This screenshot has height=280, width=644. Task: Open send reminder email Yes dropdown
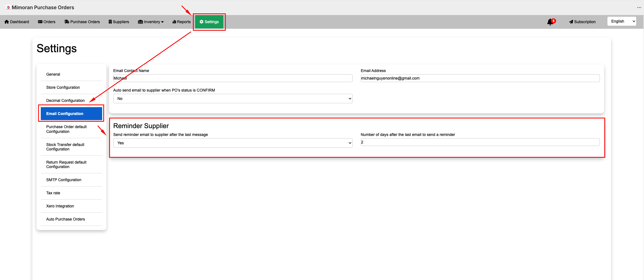click(x=233, y=143)
